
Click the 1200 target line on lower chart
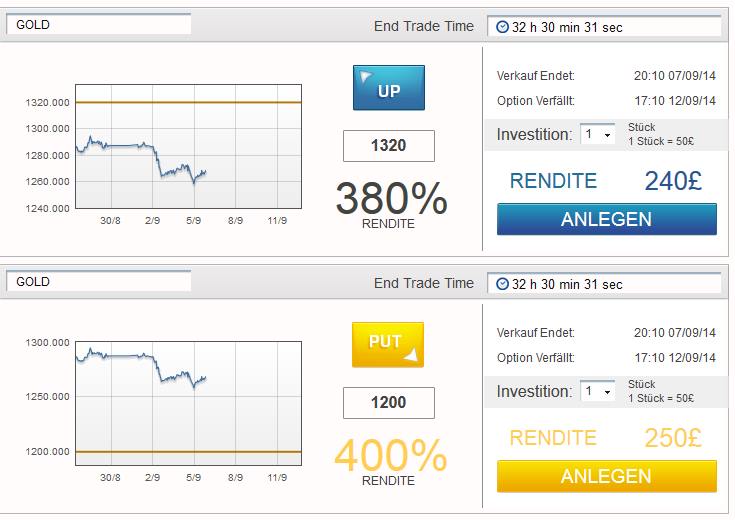[x=188, y=452]
